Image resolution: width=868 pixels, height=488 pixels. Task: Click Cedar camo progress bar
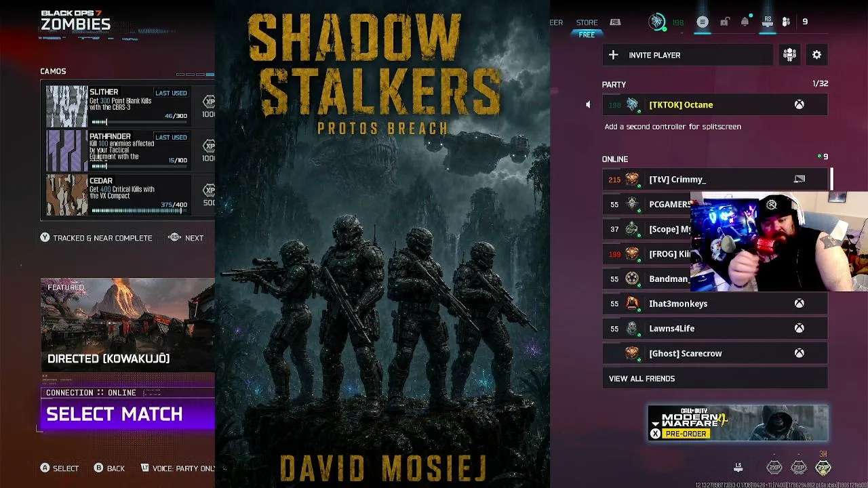(139, 211)
